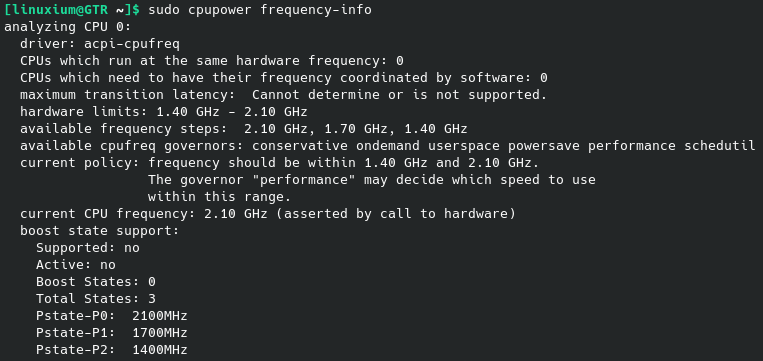Click the 'hardware limits' line

164,112
